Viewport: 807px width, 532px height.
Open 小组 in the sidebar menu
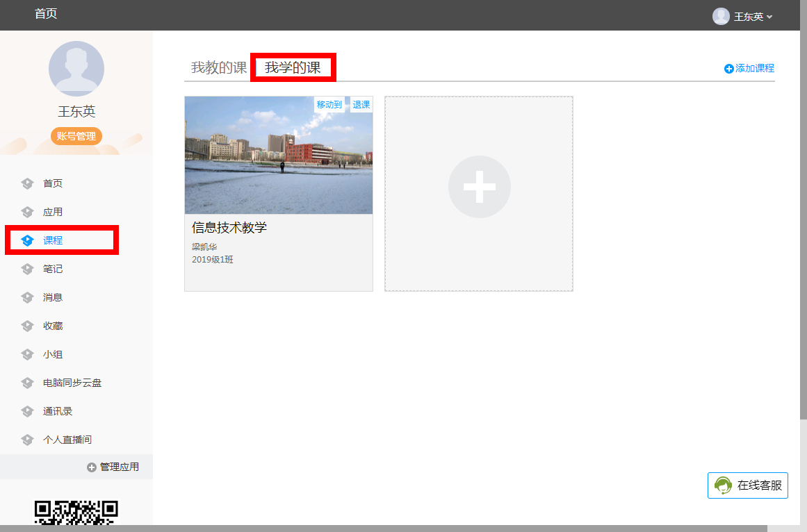click(x=53, y=354)
